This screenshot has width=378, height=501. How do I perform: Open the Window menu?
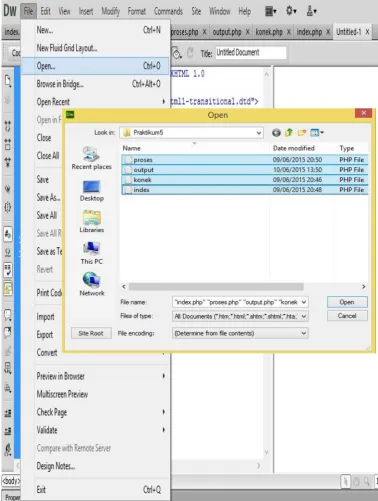point(220,11)
